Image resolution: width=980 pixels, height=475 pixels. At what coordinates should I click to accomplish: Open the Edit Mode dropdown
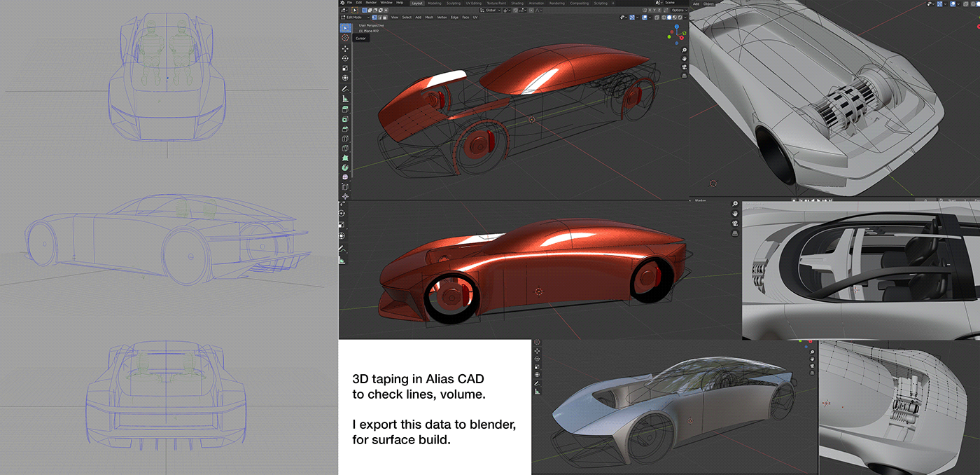(354, 17)
